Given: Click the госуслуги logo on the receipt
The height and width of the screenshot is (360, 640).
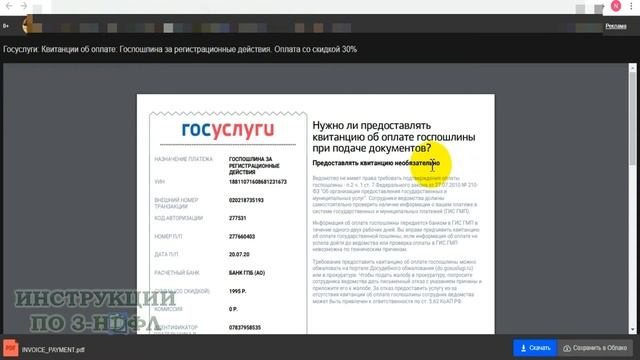Looking at the screenshot, I should click(228, 130).
